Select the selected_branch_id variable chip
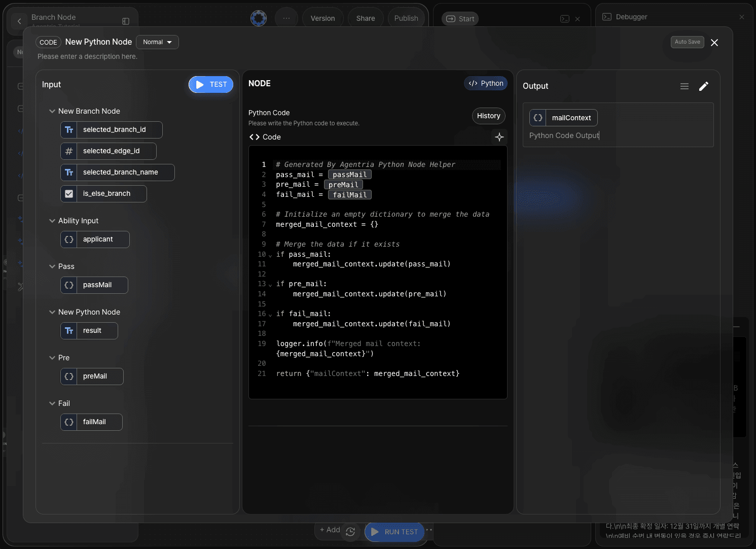The image size is (756, 549). (x=112, y=130)
